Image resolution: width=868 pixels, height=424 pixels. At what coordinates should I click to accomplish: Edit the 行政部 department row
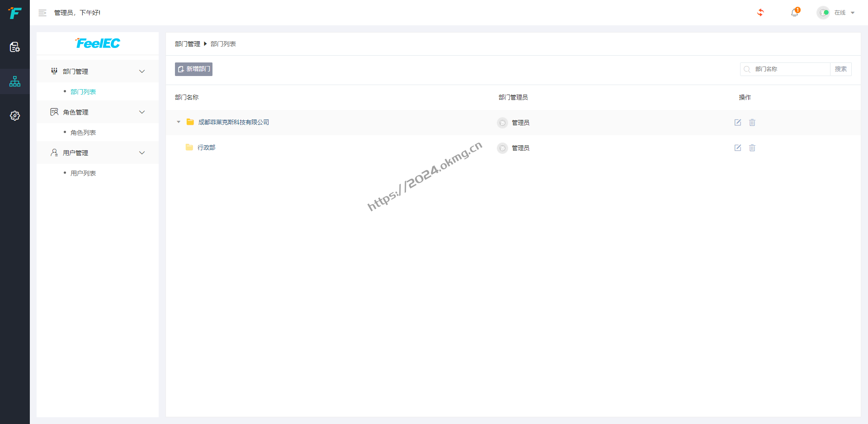coord(738,148)
